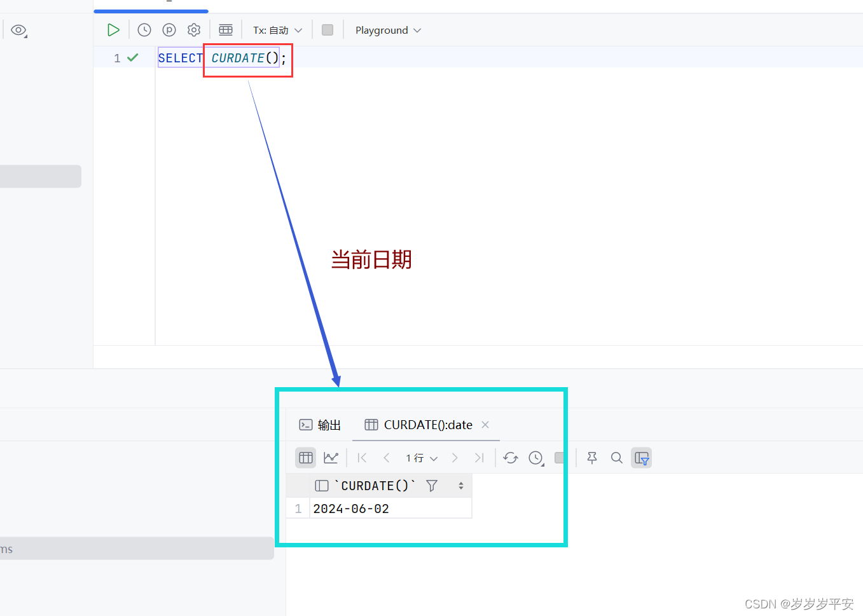This screenshot has height=616, width=863.
Task: Open auto-refresh clock in results toolbar
Action: [536, 458]
